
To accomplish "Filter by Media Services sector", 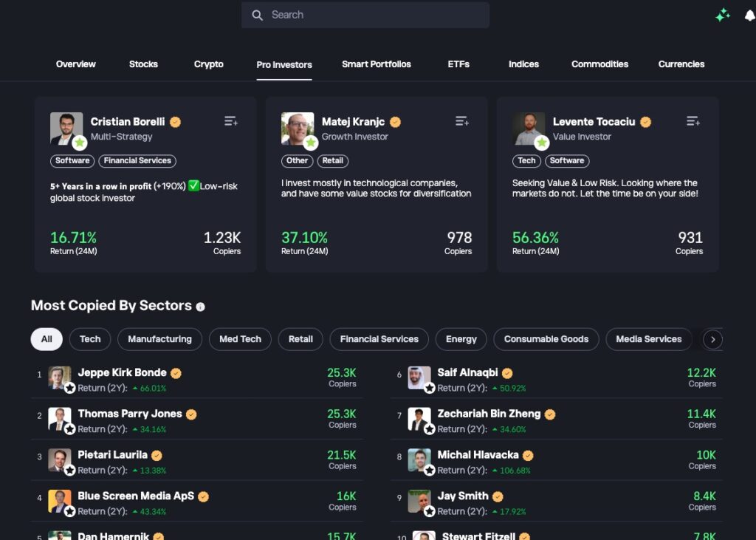I will pyautogui.click(x=648, y=339).
